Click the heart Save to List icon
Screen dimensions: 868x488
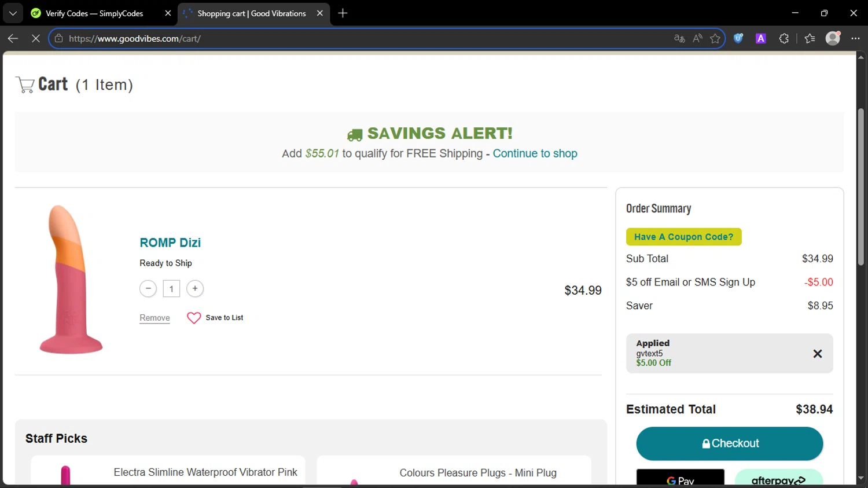click(194, 318)
